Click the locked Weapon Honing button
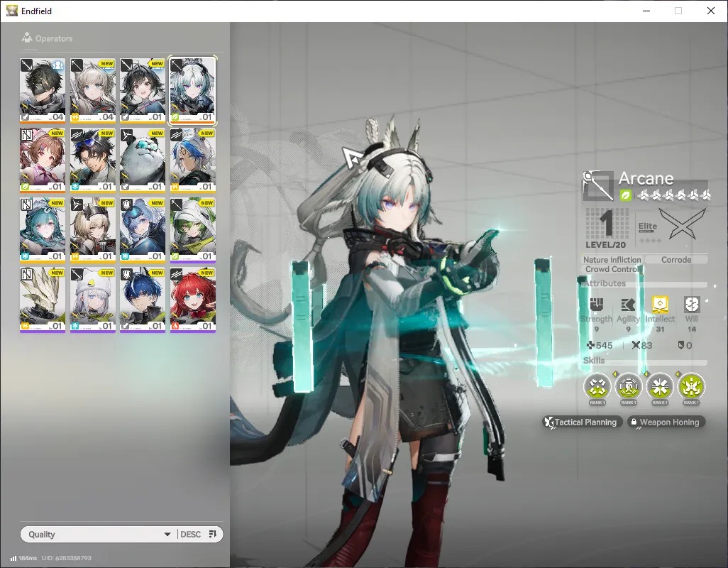The image size is (728, 568). pyautogui.click(x=666, y=422)
